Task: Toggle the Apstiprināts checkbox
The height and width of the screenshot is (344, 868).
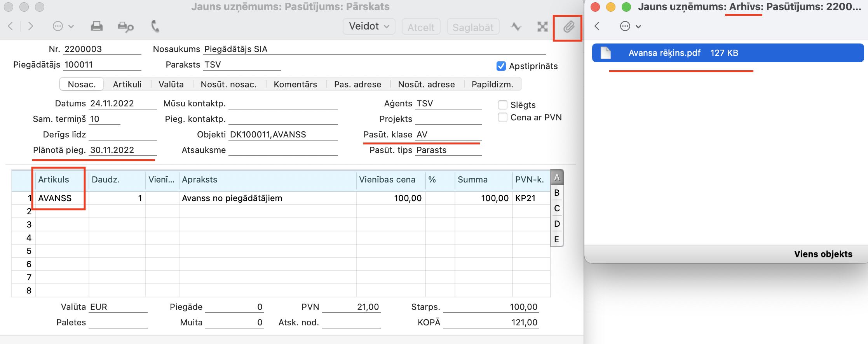Action: click(501, 66)
